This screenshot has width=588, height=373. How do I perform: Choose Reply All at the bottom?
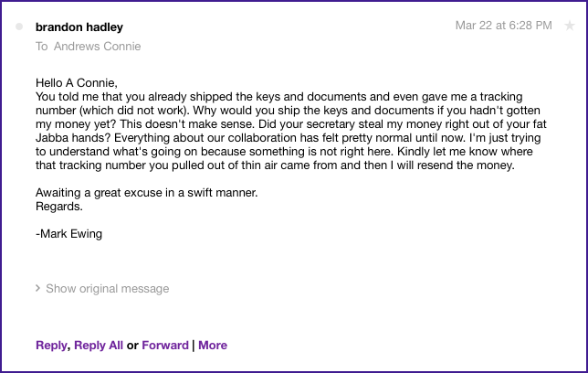click(x=98, y=346)
